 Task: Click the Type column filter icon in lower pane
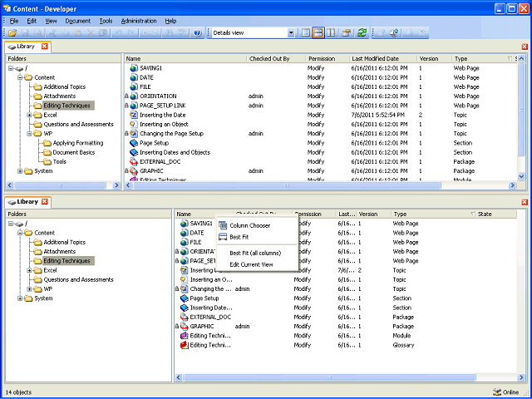tap(472, 214)
